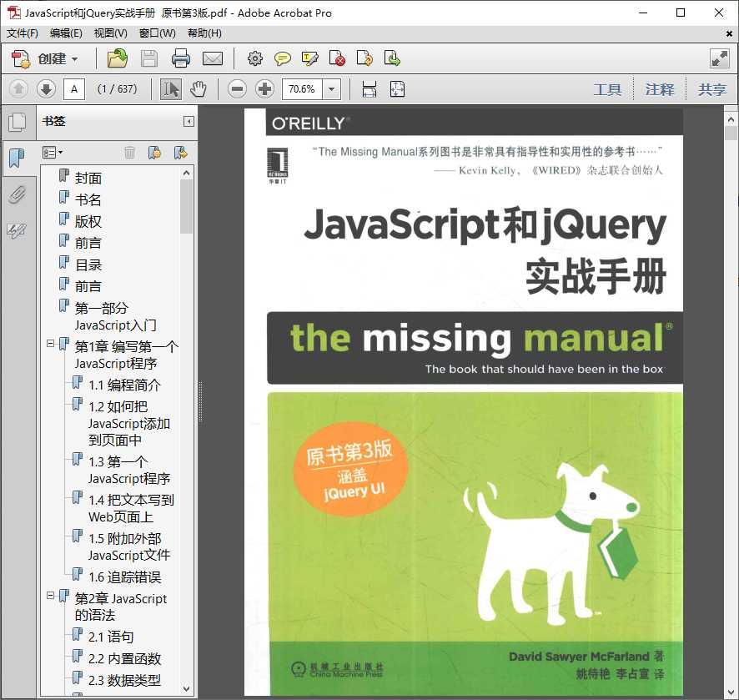Open the attachments paperclip panel
The image size is (739, 700).
tap(17, 194)
